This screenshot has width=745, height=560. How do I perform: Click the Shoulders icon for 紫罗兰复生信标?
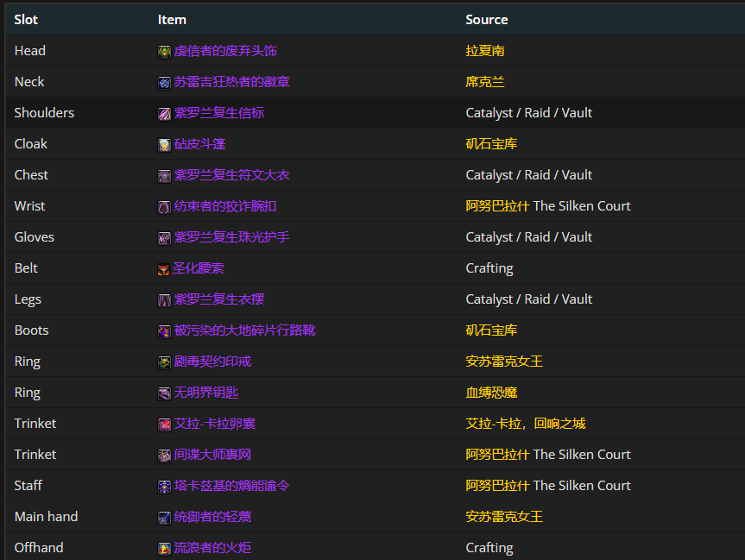coord(163,113)
